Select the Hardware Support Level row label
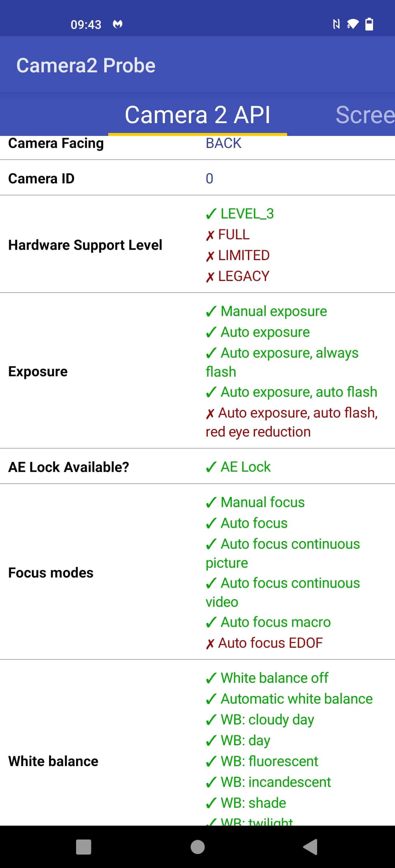This screenshot has height=868, width=395. point(85,245)
